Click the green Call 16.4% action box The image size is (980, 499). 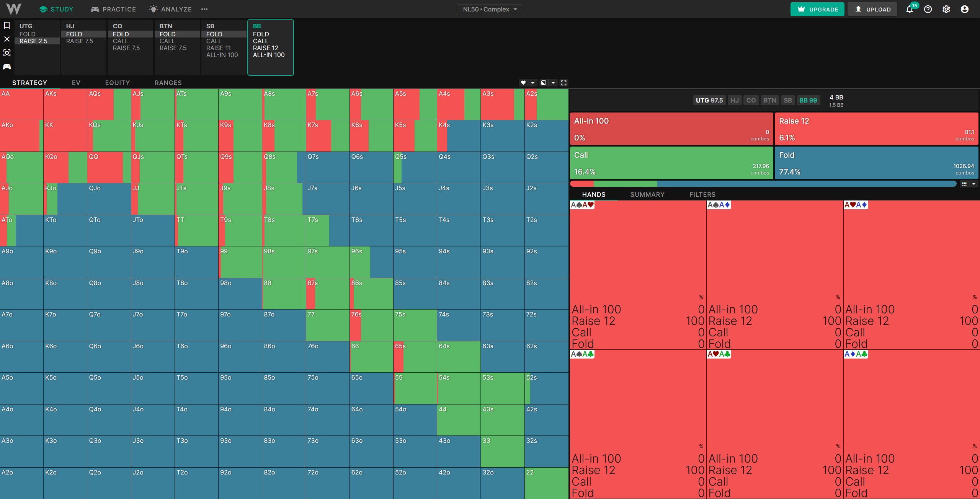(x=671, y=163)
